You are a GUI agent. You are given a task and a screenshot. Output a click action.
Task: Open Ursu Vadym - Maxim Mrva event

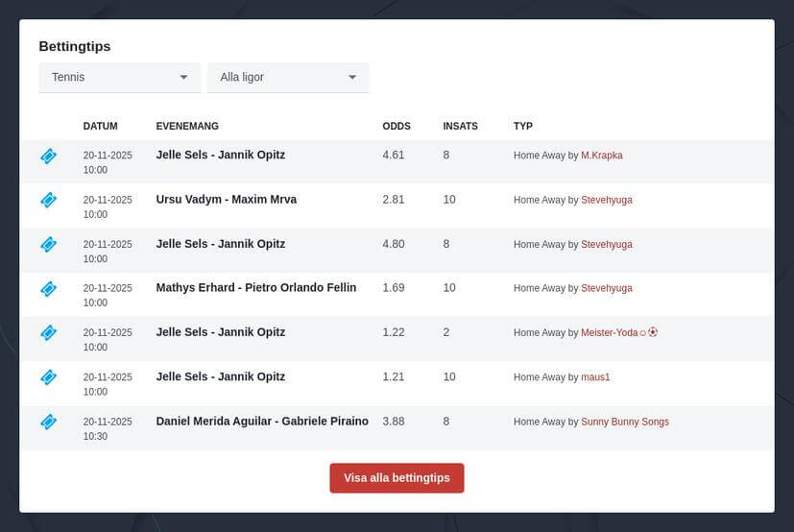coord(226,200)
